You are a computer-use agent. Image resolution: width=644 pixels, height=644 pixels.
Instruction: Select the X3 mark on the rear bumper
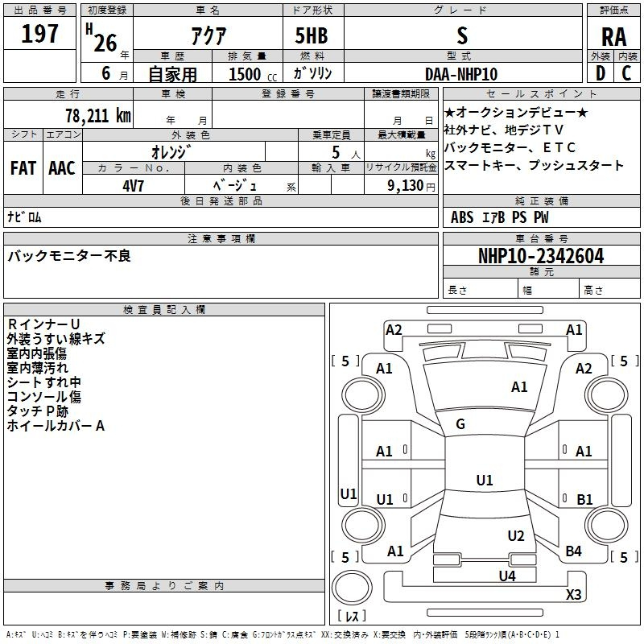[573, 594]
